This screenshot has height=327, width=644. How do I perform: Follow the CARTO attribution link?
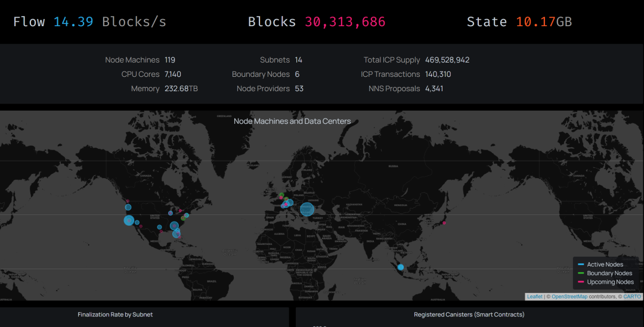(x=632, y=297)
